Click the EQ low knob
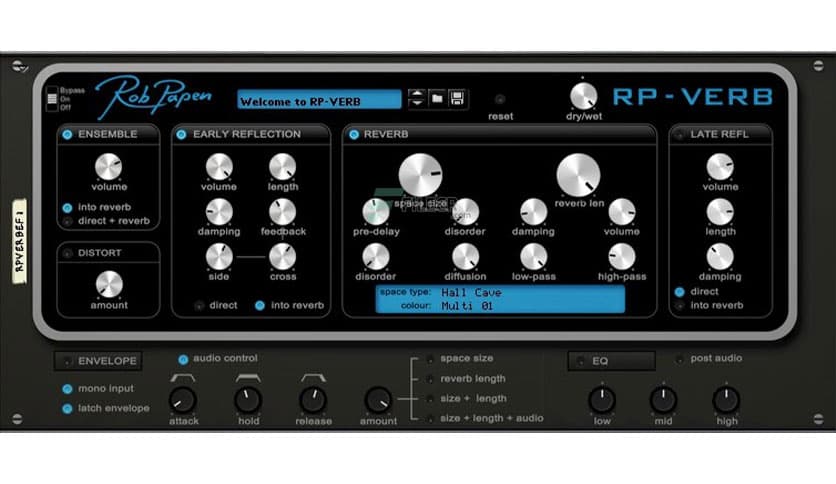 click(x=602, y=400)
